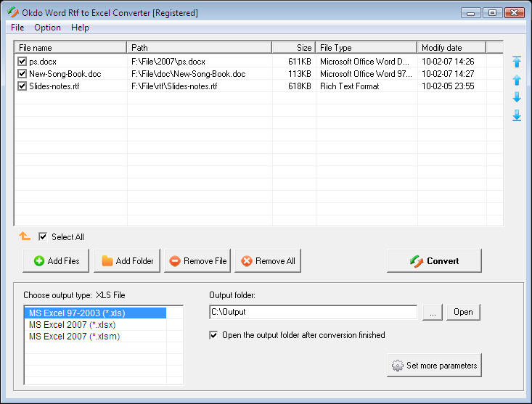Click the browse "..." button for output folder
The height and width of the screenshot is (404, 532).
tap(432, 312)
